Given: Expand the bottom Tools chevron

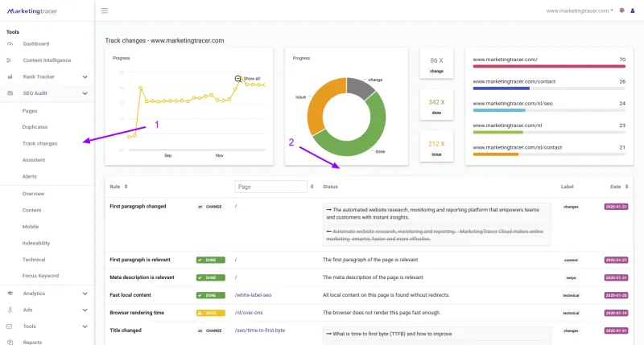Looking at the screenshot, I should pyautogui.click(x=85, y=327).
